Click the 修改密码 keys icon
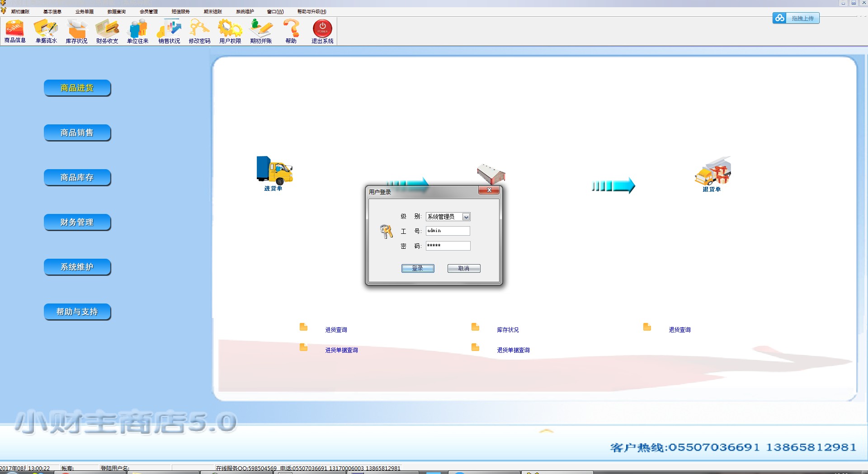The height and width of the screenshot is (474, 868). point(199,31)
